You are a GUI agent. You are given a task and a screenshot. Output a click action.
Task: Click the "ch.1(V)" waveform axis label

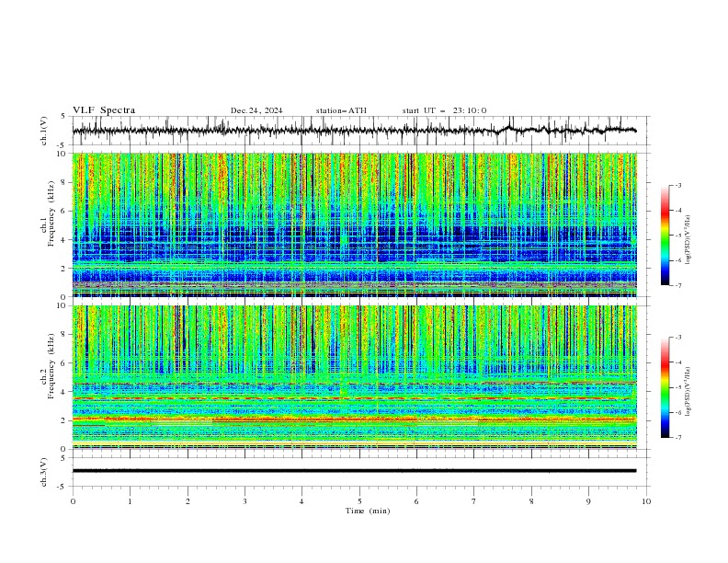(44, 131)
